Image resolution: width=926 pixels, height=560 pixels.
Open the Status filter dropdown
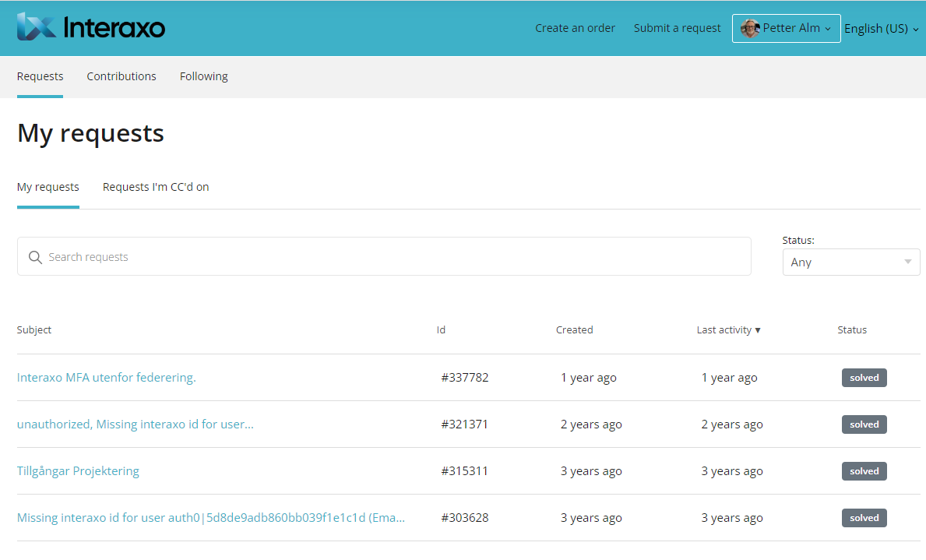(851, 262)
